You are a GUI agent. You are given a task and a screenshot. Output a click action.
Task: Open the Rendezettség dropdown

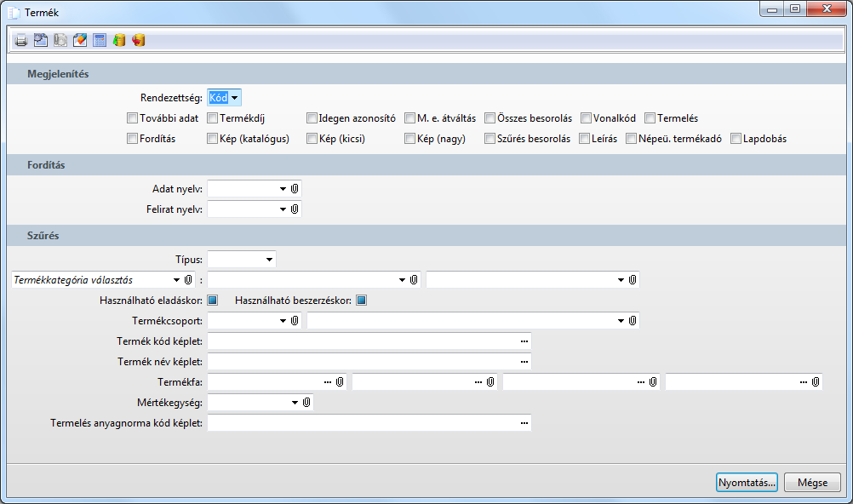[x=234, y=98]
